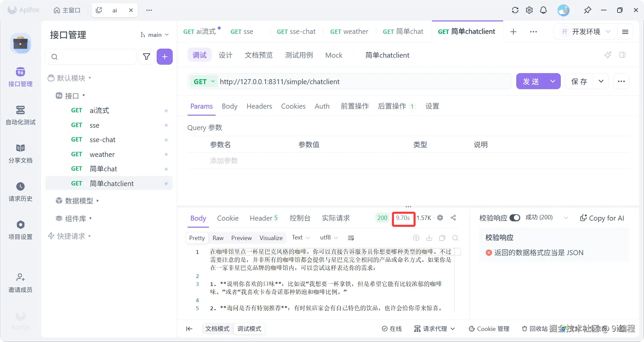Viewport: 644px width, 342px height.
Task: Open 请求历史 in the sidebar
Action: (20, 192)
